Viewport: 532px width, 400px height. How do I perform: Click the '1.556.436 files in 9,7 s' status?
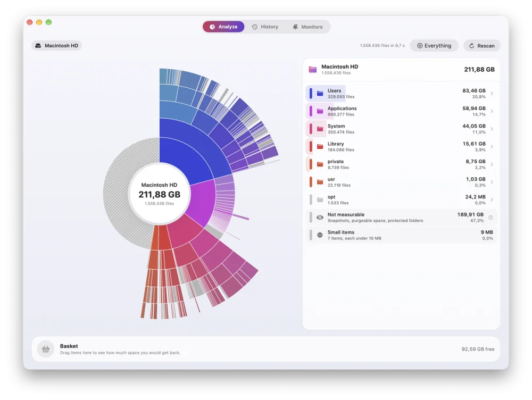(x=383, y=45)
